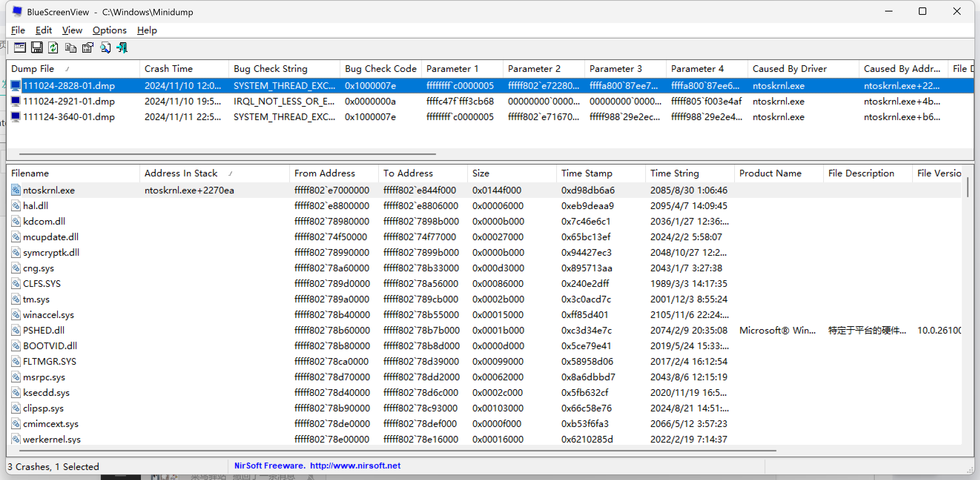
Task: Click lower pane vertical scrollbar thumb
Action: pos(968,188)
